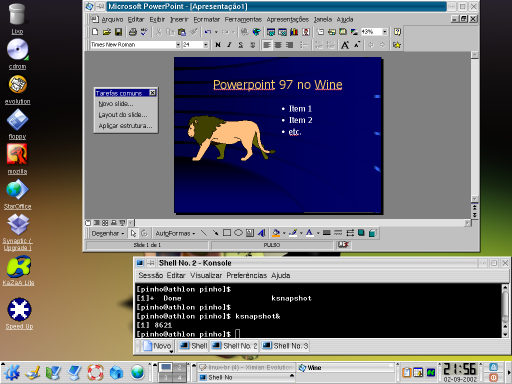Screen dimensions: 512x384
Task: Select the Text Box tool
Action: (x=250, y=233)
